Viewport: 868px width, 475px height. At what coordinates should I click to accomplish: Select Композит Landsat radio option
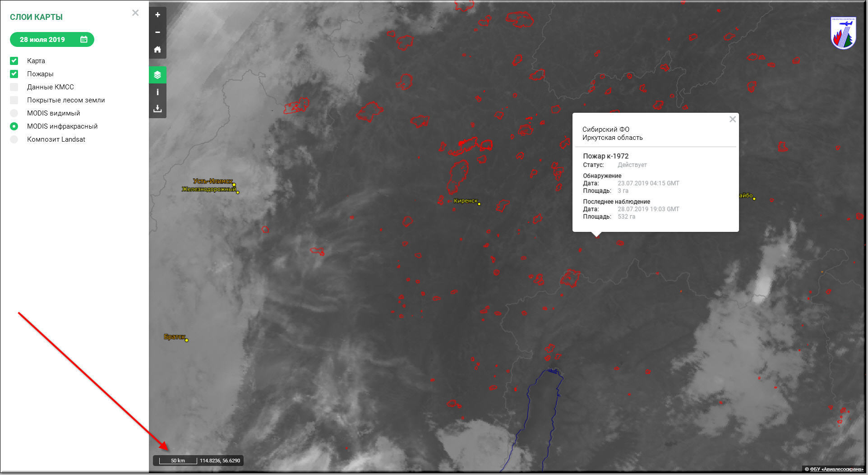click(x=14, y=139)
